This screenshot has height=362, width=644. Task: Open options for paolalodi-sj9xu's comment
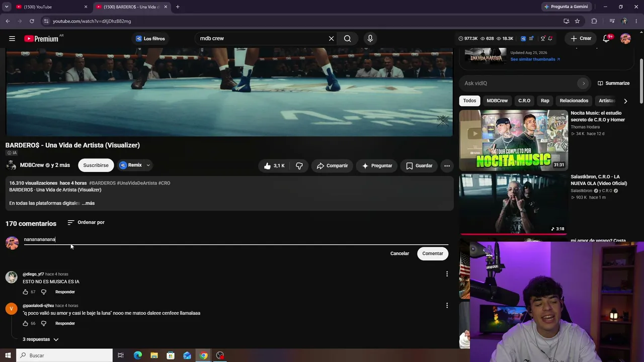[x=447, y=305]
